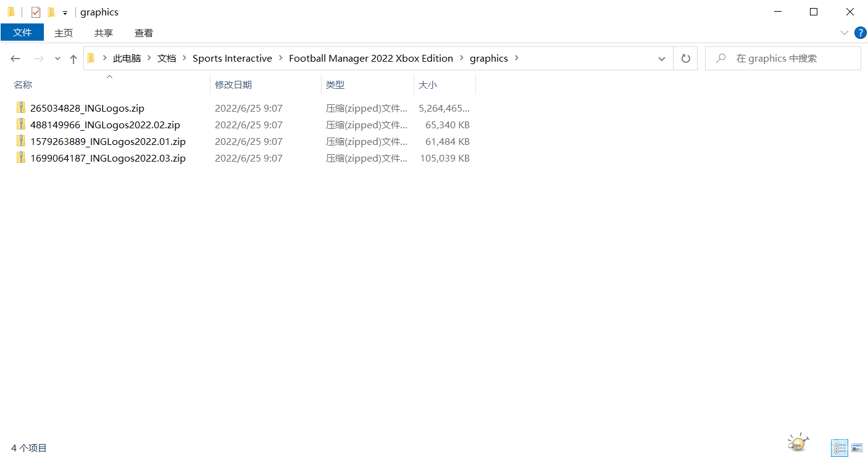Screen dimensions: 868x457
Task: Click the search magnifier icon
Action: click(720, 59)
